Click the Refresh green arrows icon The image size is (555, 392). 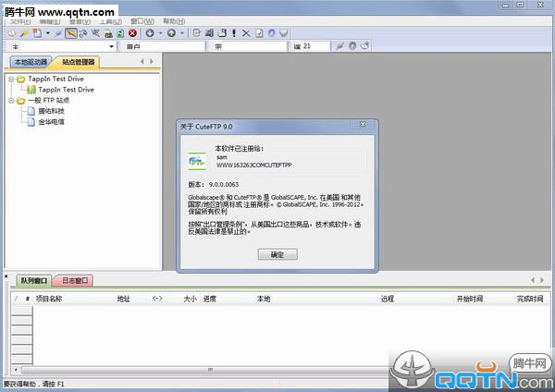pyautogui.click(x=120, y=33)
